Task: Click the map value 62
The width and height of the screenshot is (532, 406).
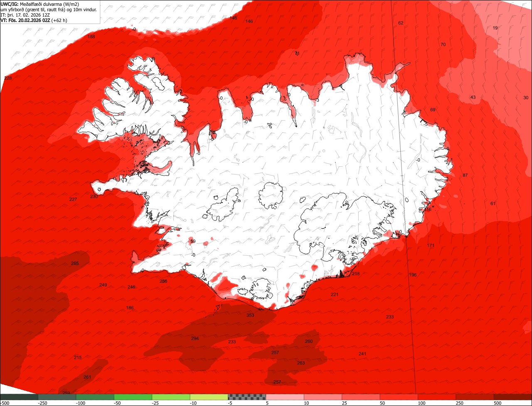Action: coord(401,23)
